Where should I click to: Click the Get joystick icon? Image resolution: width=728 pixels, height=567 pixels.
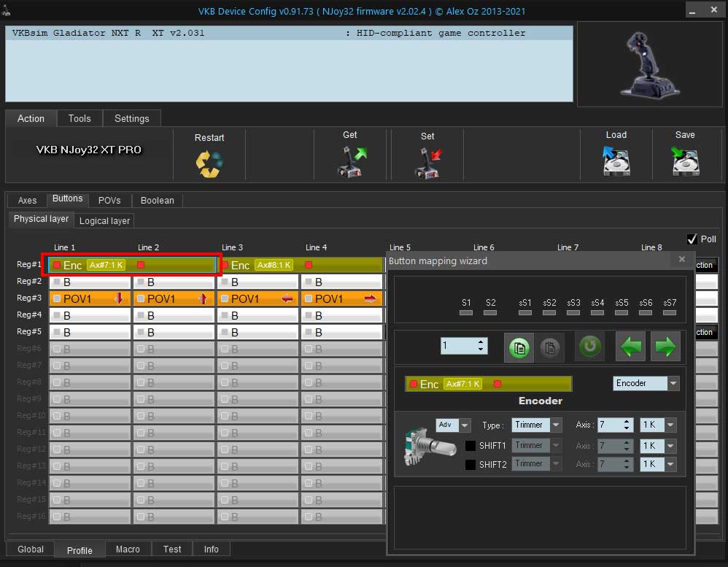point(352,161)
